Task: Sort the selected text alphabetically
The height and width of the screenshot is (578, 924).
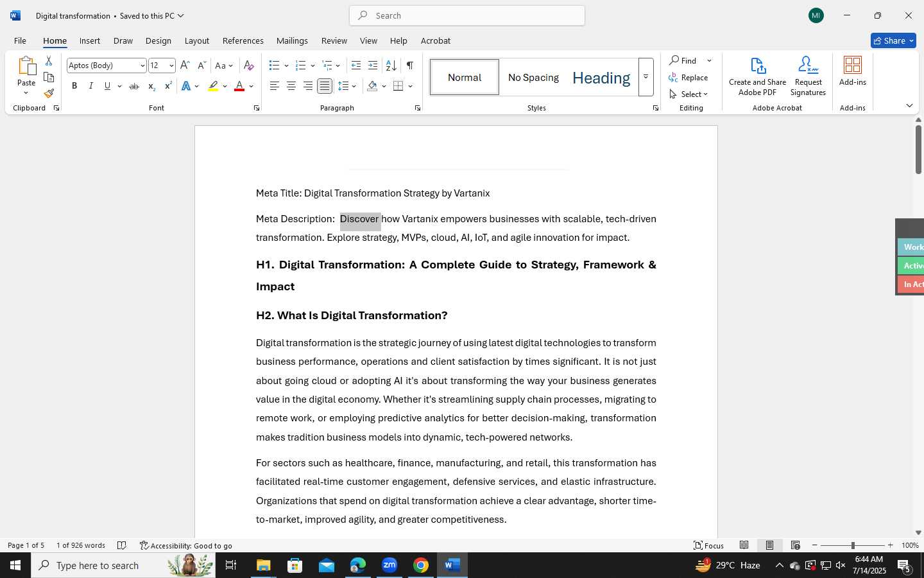Action: (391, 66)
